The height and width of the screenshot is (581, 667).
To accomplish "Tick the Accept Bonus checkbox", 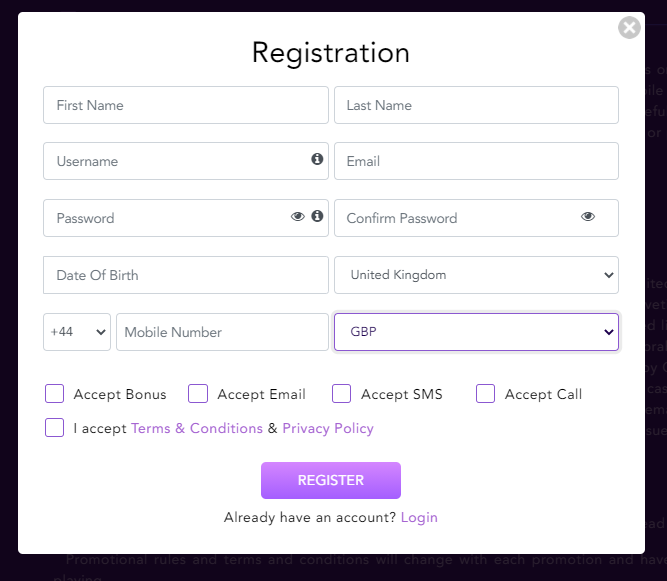I will 55,394.
